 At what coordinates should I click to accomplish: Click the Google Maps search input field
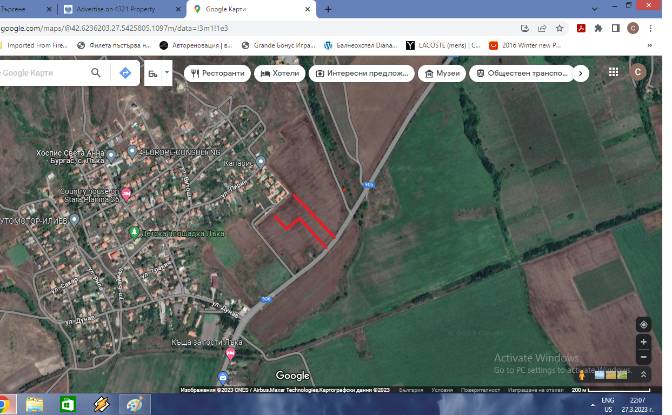(x=42, y=73)
